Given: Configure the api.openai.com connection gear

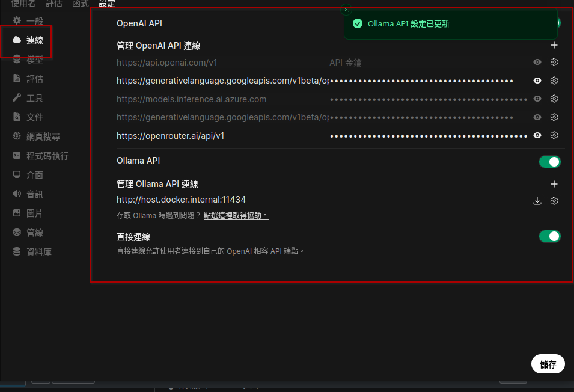Looking at the screenshot, I should (554, 62).
